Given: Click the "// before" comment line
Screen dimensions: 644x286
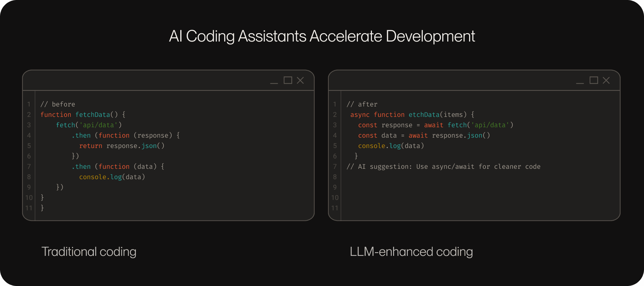Looking at the screenshot, I should coord(58,104).
